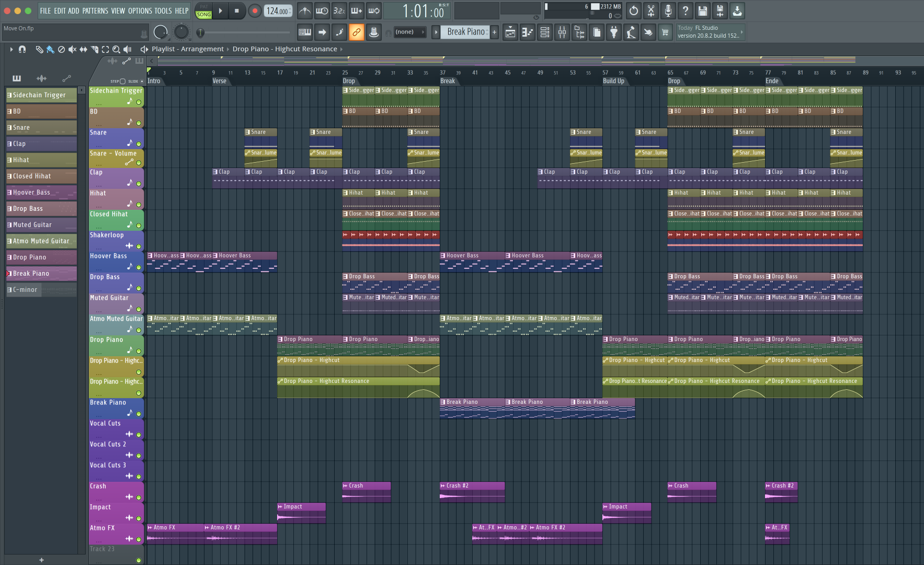The width and height of the screenshot is (924, 565).
Task: Click the stop button
Action: [236, 10]
